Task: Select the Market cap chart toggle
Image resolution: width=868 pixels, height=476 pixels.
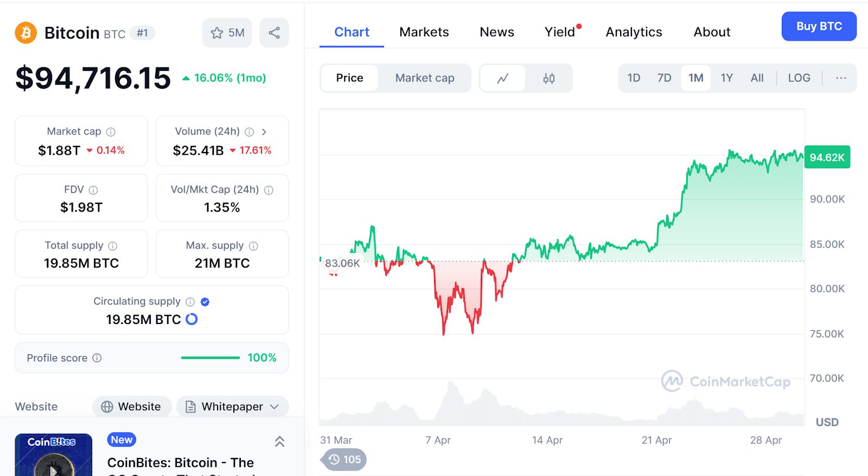Action: 424,78
